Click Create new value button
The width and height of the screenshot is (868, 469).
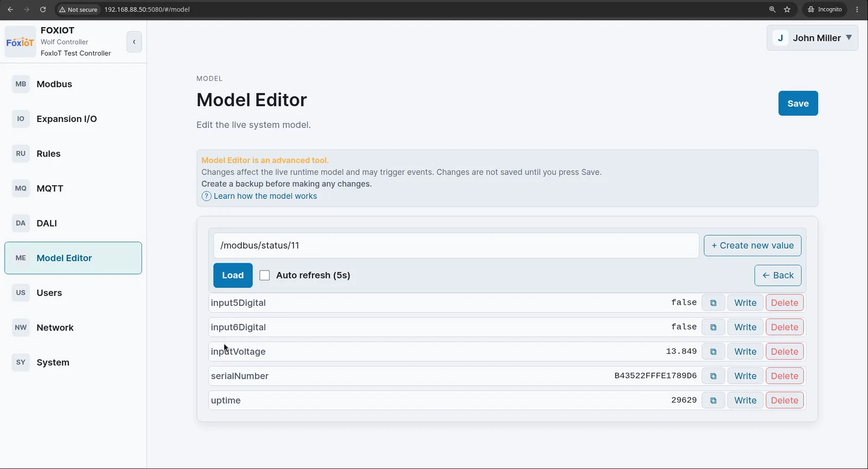[x=752, y=246]
